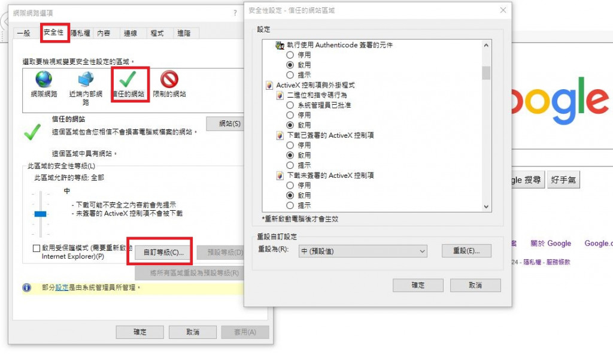The height and width of the screenshot is (364, 613).
Task: Select the 限制的網站 red prohibited icon
Action: (169, 80)
